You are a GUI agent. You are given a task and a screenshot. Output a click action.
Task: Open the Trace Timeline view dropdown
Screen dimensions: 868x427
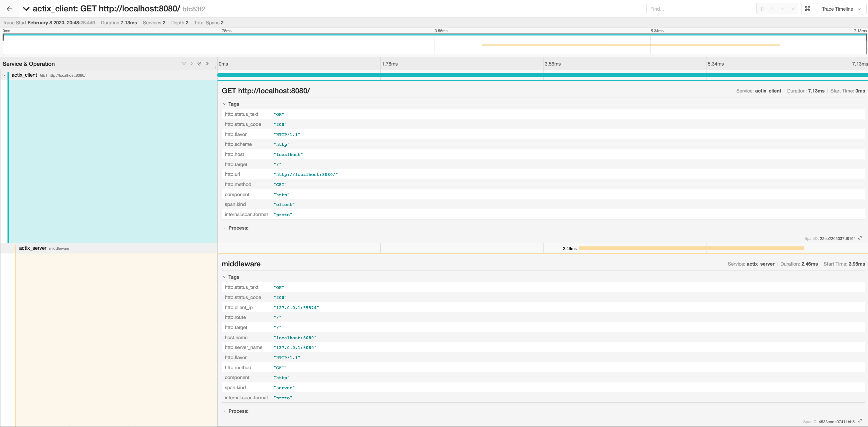point(841,9)
